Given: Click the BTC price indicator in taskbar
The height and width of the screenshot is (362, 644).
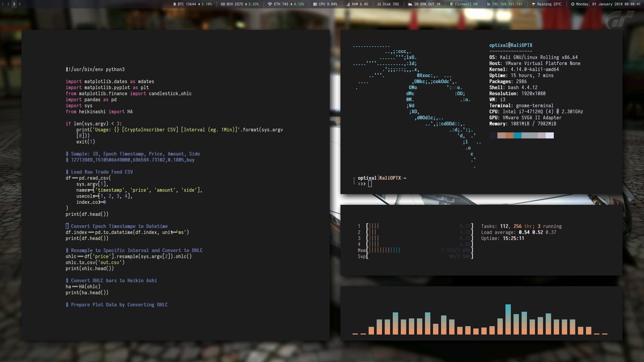Looking at the screenshot, I should click(x=192, y=4).
